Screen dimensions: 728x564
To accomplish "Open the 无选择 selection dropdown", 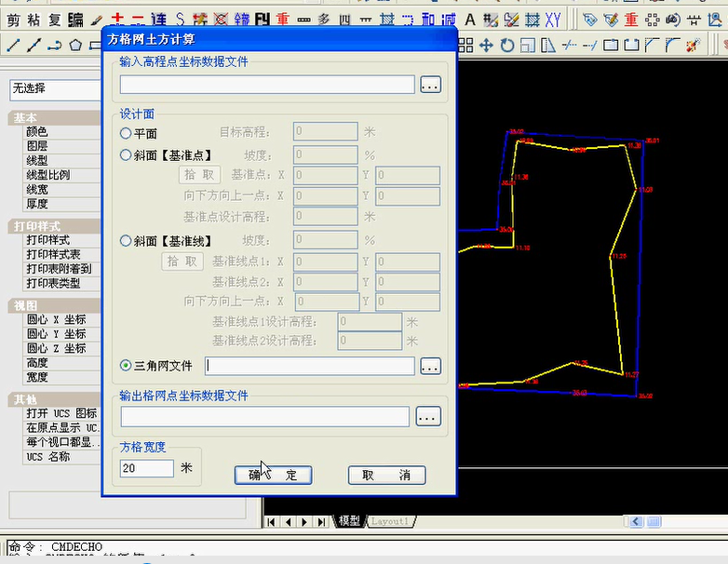I will point(55,89).
